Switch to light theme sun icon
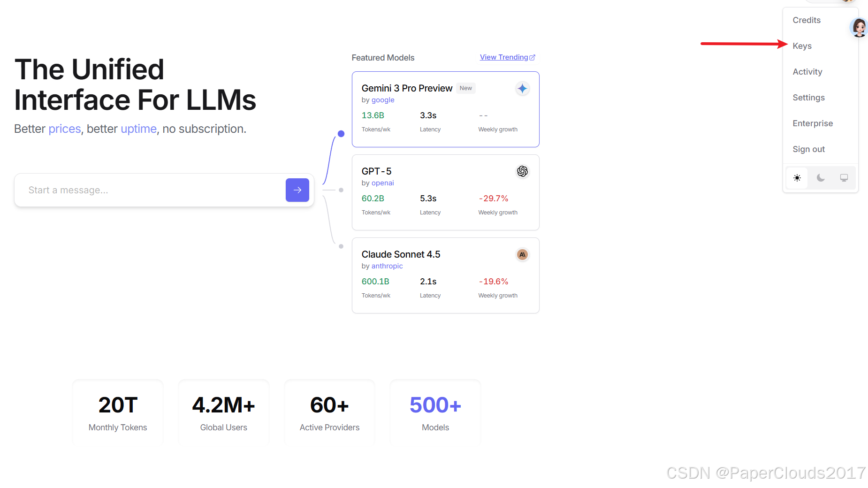The height and width of the screenshot is (488, 868). point(797,178)
